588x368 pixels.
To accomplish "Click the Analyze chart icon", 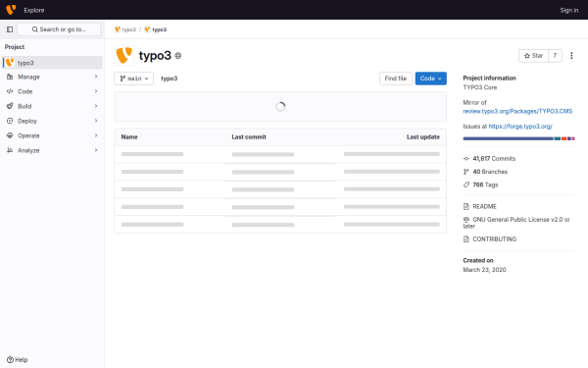I will pos(10,150).
